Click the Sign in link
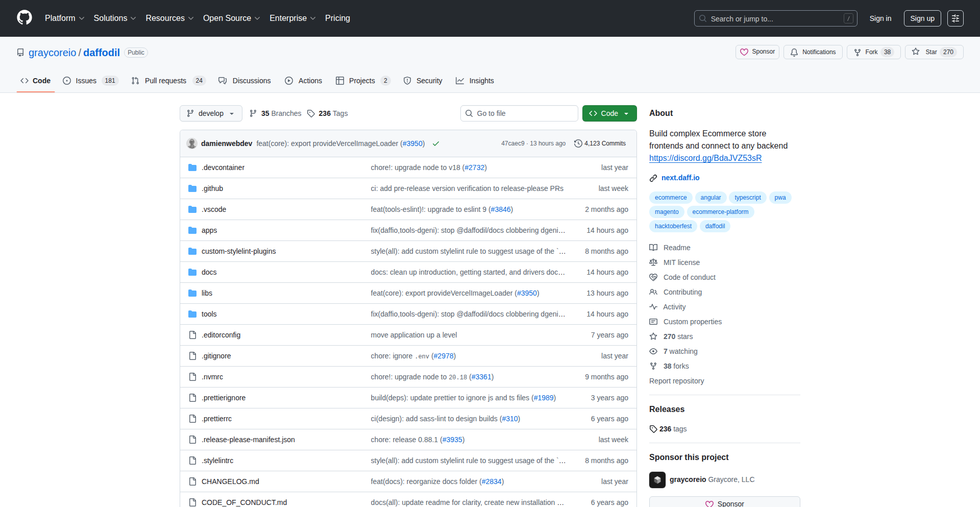Screen dimensions: 980x507 (x=880, y=18)
